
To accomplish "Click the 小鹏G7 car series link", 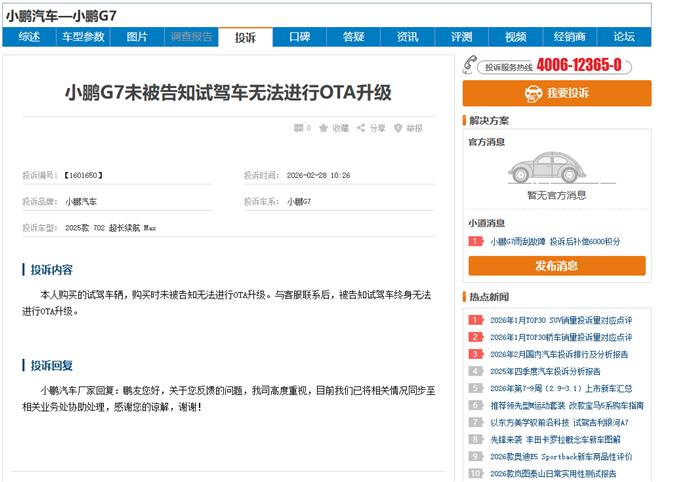I will 299,201.
